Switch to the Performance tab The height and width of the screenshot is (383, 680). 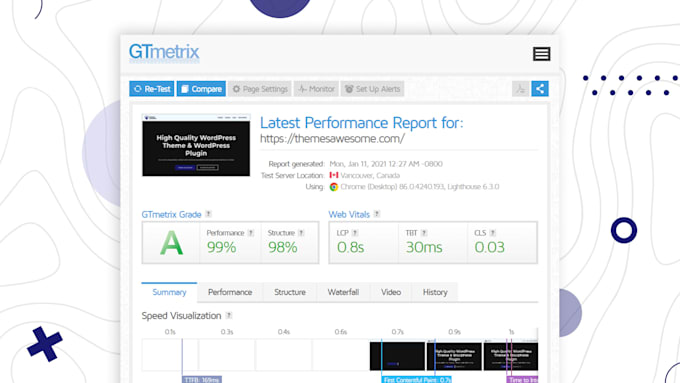coord(230,292)
